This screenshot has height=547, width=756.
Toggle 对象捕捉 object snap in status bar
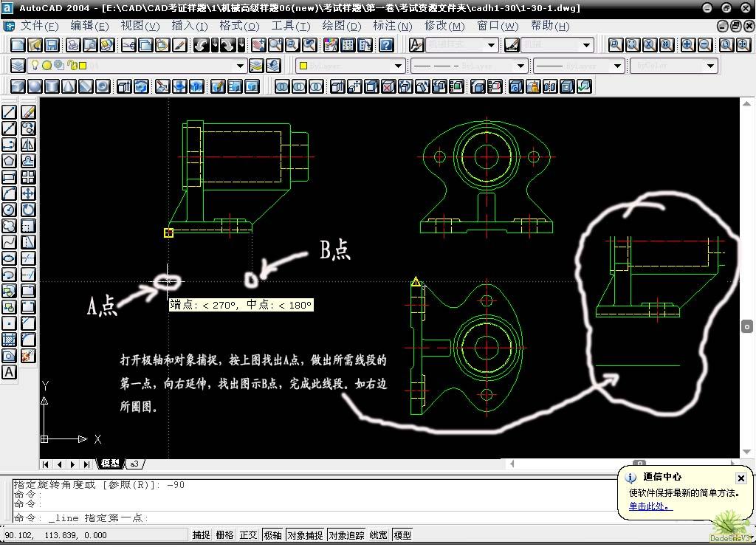coord(304,535)
